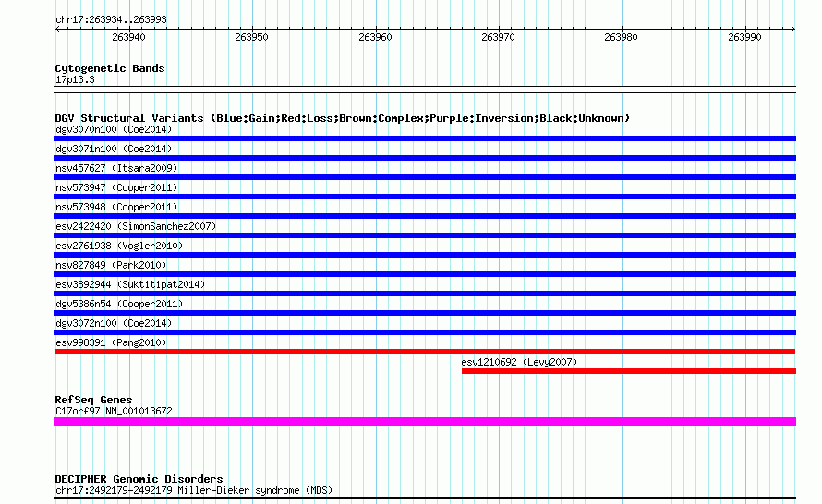Open esv2422420 (SimonSanchez2007) label
The width and height of the screenshot is (822, 504).
[x=136, y=226]
